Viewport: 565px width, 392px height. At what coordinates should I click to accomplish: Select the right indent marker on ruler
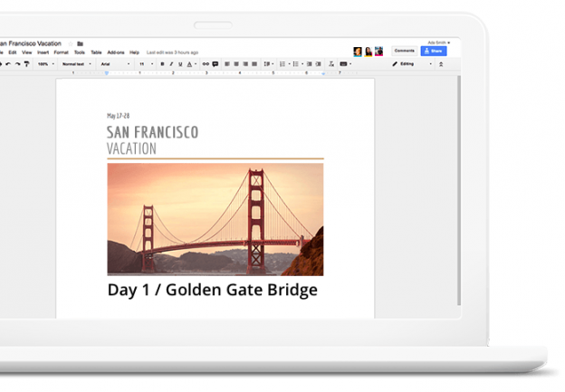323,73
